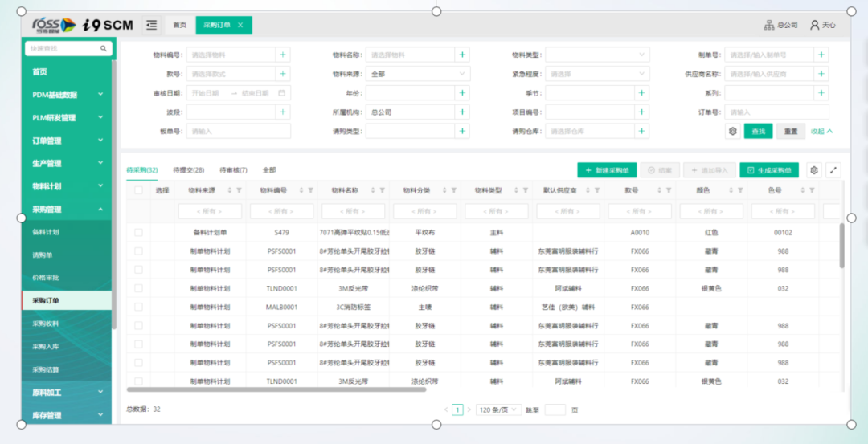
Task: Click the 总公司 organization icon in header
Action: (x=769, y=25)
